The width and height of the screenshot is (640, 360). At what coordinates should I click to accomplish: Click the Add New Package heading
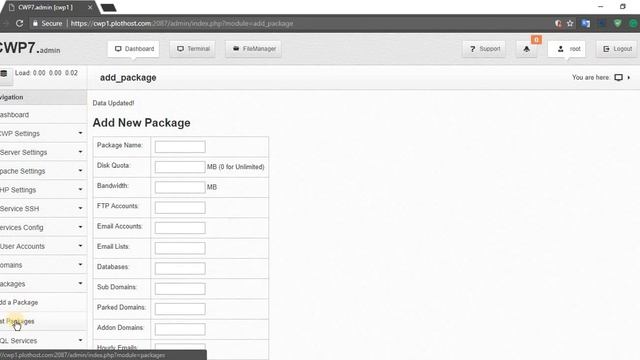pos(141,123)
